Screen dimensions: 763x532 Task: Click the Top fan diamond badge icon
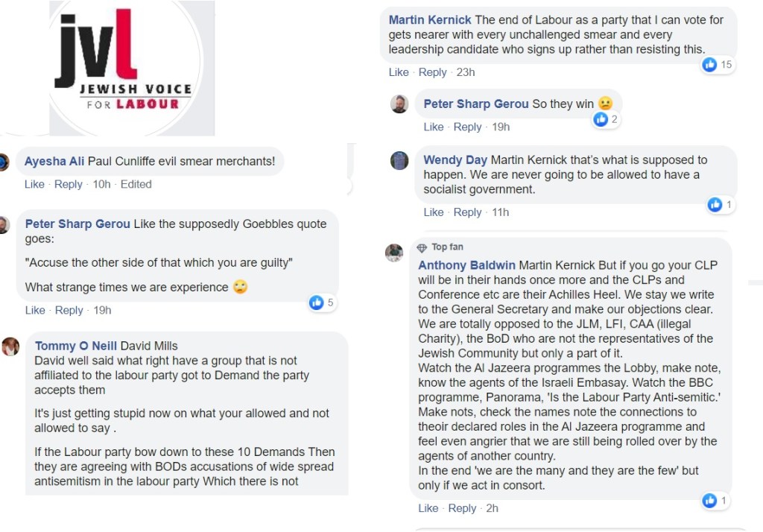[422, 247]
